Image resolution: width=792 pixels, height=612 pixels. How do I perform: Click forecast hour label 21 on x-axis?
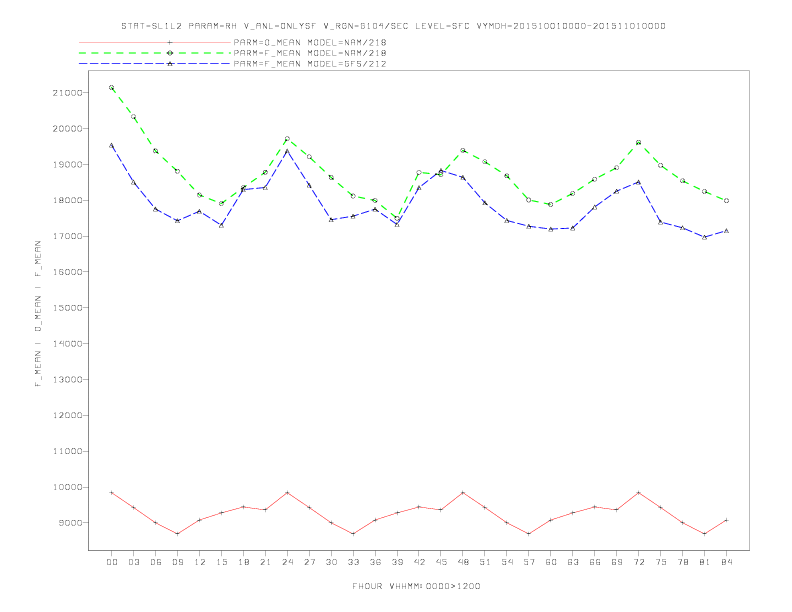265,562
